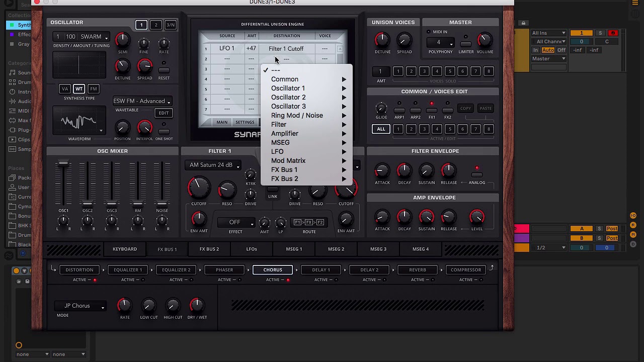Image resolution: width=644 pixels, height=362 pixels.
Task: Switch to the MSEG 3 tab
Action: pyautogui.click(x=378, y=249)
